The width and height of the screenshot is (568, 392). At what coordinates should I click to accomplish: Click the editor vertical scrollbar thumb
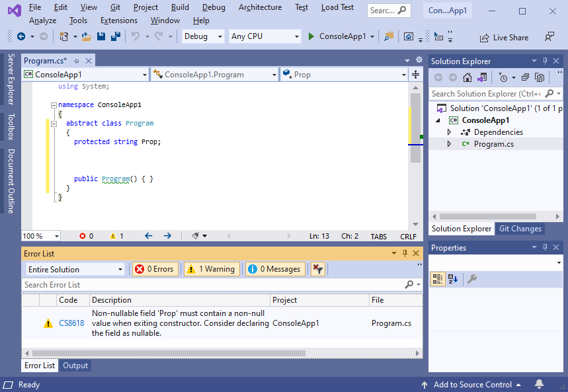415,128
